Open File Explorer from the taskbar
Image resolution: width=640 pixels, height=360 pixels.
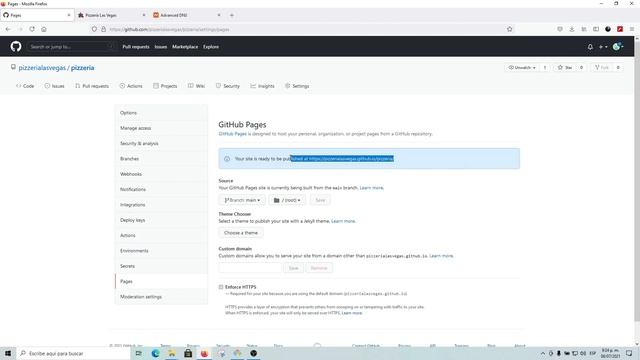(172, 353)
